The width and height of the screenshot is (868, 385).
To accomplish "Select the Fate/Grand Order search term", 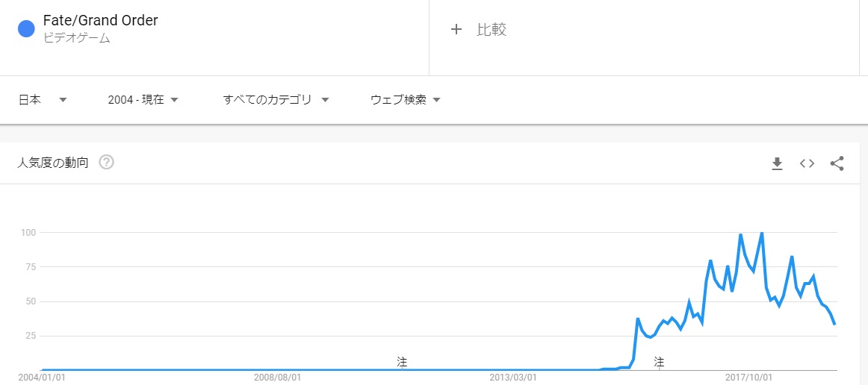I will [x=100, y=21].
